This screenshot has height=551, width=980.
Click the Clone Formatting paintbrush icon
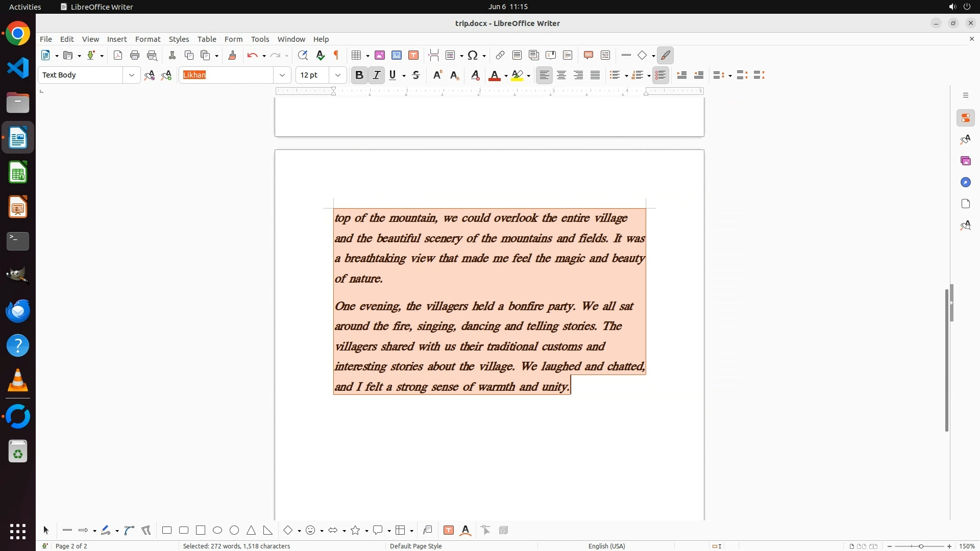pyautogui.click(x=232, y=56)
